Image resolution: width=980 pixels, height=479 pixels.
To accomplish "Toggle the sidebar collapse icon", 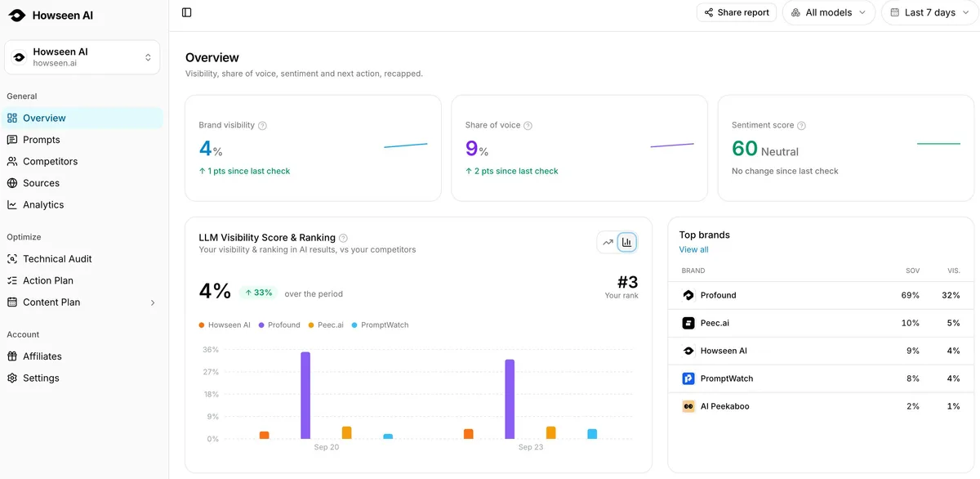I will click(x=187, y=12).
